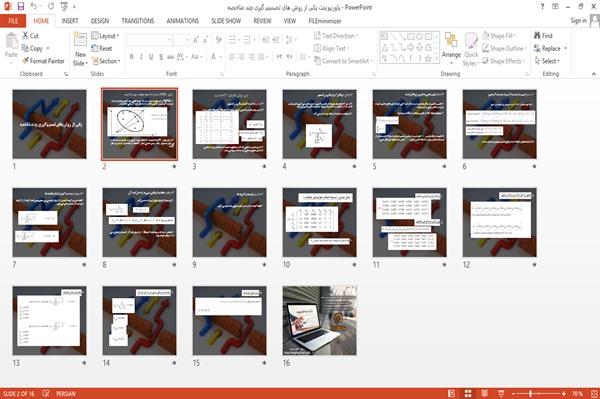Click the Save icon in quick access toolbar

click(21, 6)
